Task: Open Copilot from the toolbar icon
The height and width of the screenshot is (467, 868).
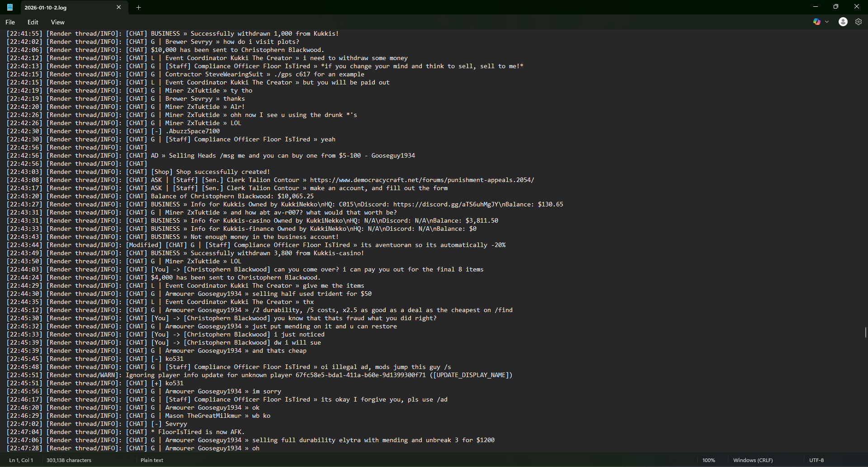Action: tap(816, 22)
